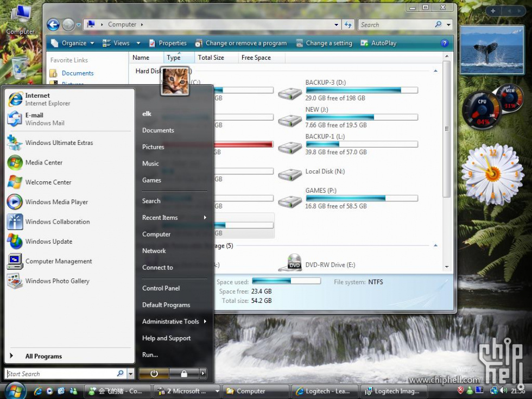Open address bar history dropdown
Screen dimensions: 532x399
pos(336,25)
